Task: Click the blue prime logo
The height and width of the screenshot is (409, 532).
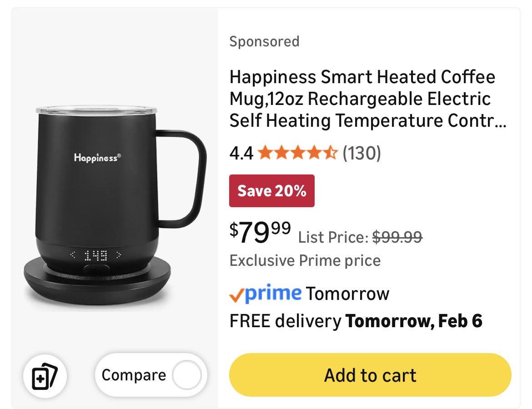Action: tap(273, 293)
